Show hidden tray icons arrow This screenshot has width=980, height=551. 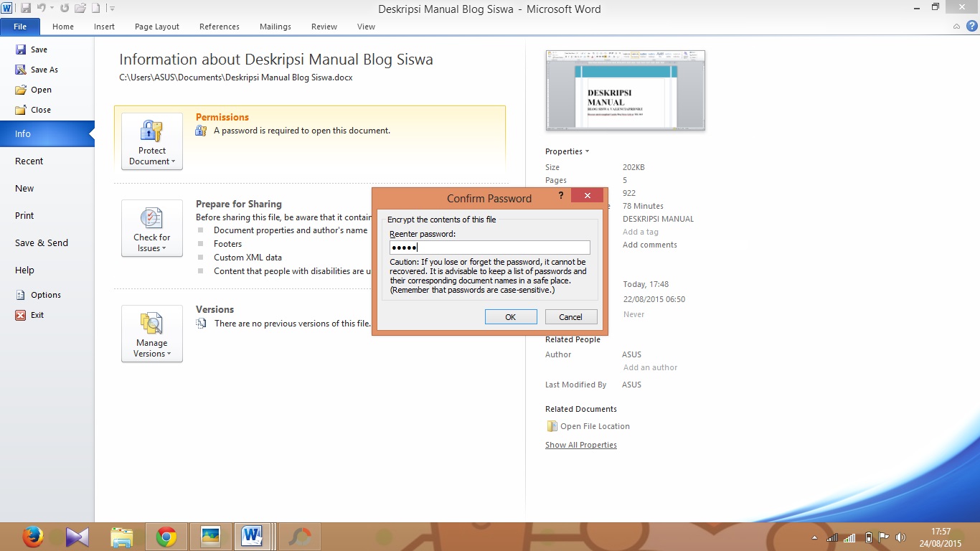coord(814,537)
